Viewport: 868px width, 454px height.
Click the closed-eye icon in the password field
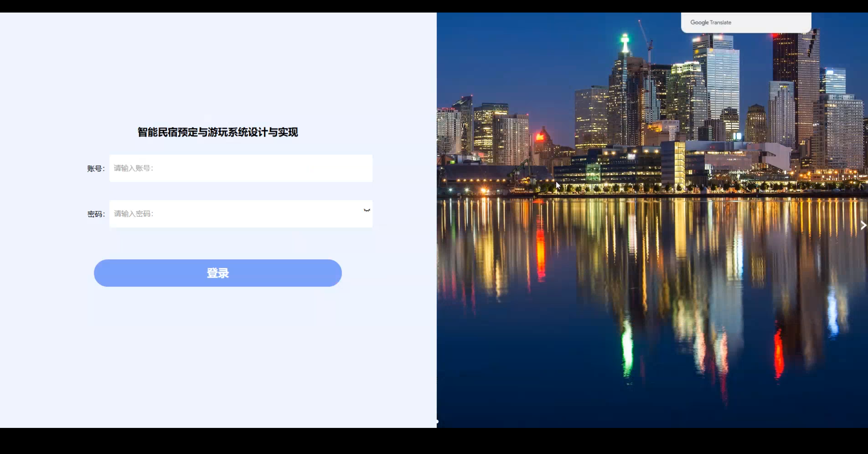point(367,211)
